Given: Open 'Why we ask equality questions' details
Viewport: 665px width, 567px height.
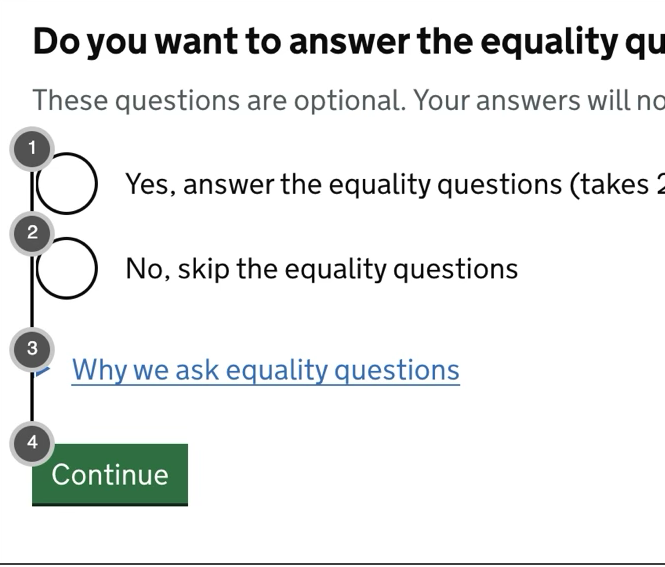Looking at the screenshot, I should pyautogui.click(x=265, y=370).
